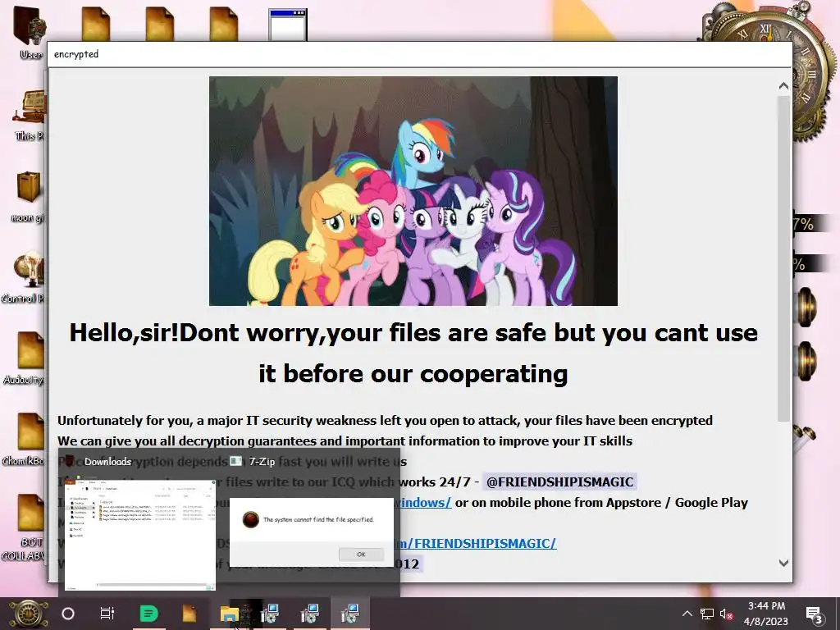Select the User desktop folder icon
Image resolution: width=840 pixels, height=630 pixels.
pyautogui.click(x=30, y=32)
